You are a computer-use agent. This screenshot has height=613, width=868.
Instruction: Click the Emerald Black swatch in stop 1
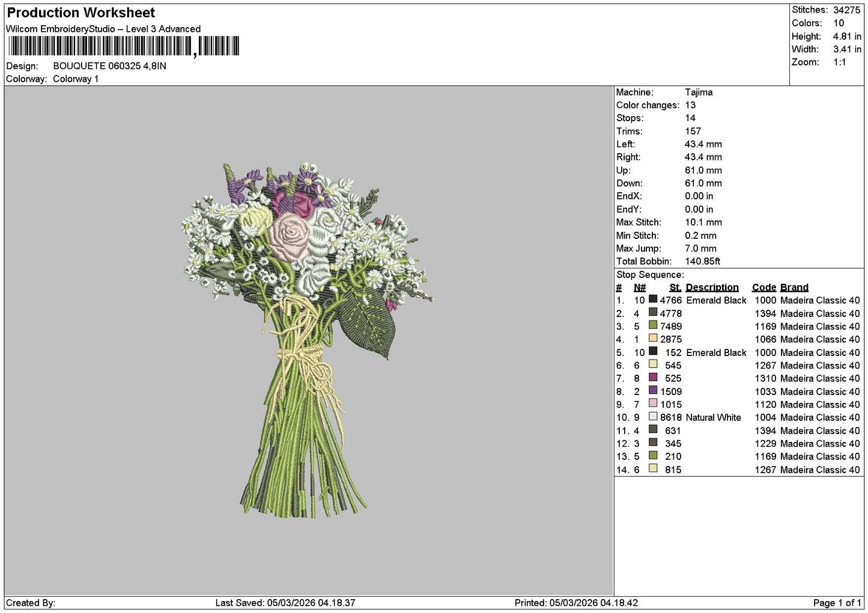(x=653, y=299)
